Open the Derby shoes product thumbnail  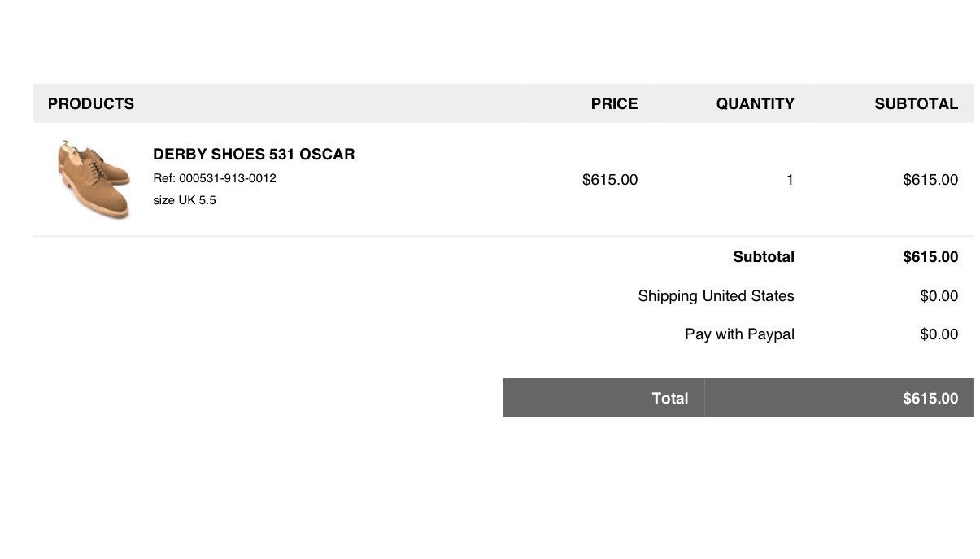point(94,179)
